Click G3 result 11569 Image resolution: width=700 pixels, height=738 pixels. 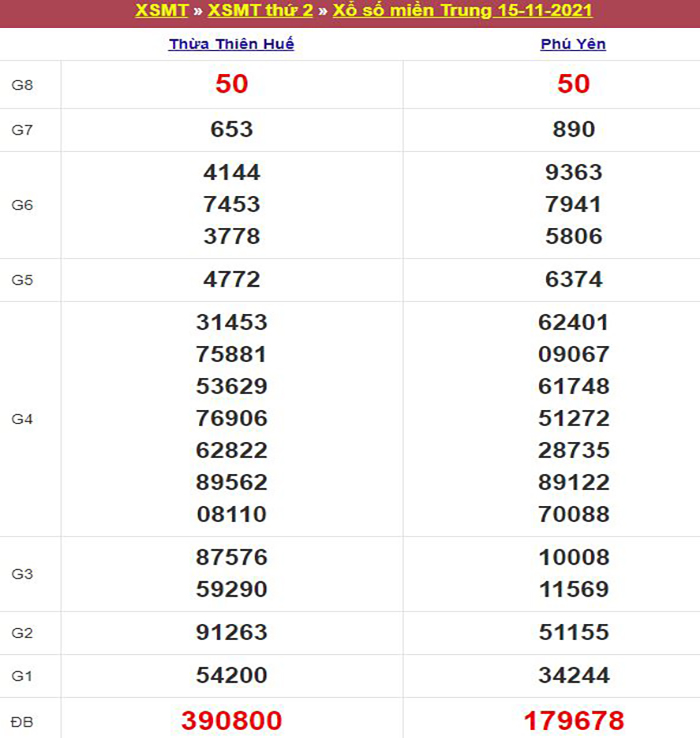573,589
